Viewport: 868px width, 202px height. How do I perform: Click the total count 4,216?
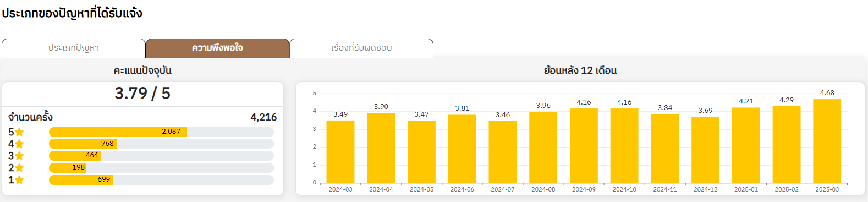click(263, 117)
